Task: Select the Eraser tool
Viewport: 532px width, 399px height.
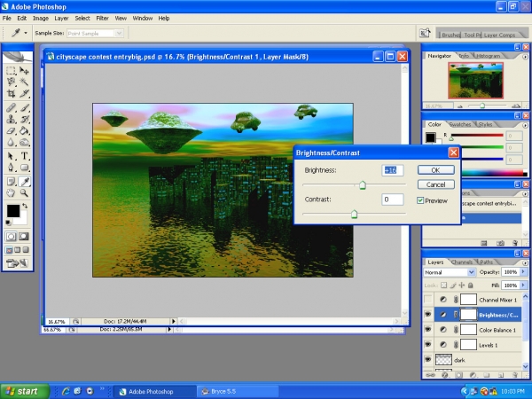Action: tap(11, 130)
